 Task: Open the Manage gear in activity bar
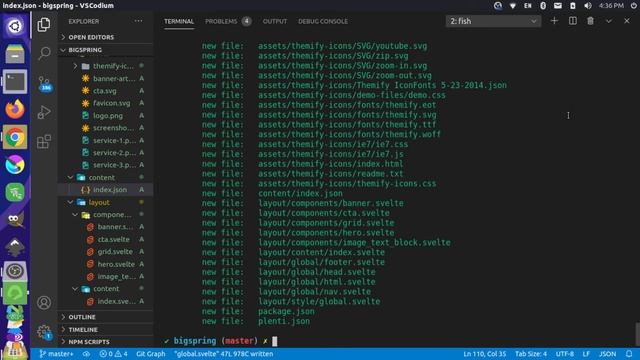tap(44, 331)
